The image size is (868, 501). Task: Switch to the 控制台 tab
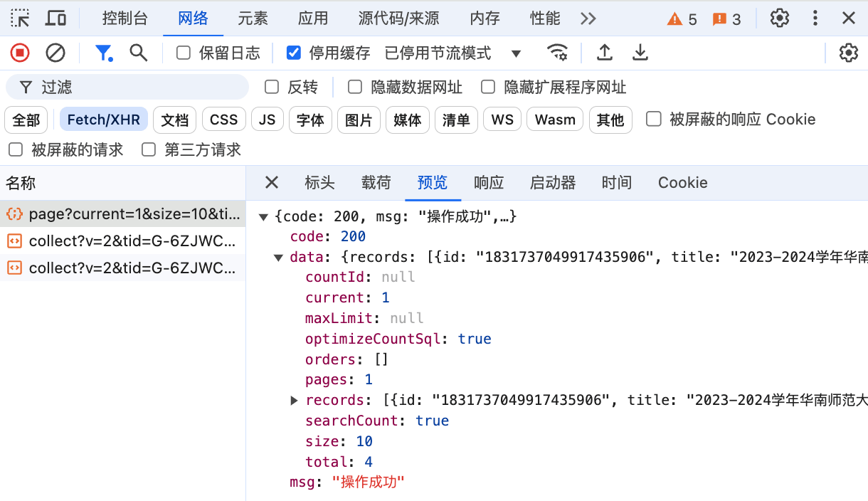tap(125, 19)
